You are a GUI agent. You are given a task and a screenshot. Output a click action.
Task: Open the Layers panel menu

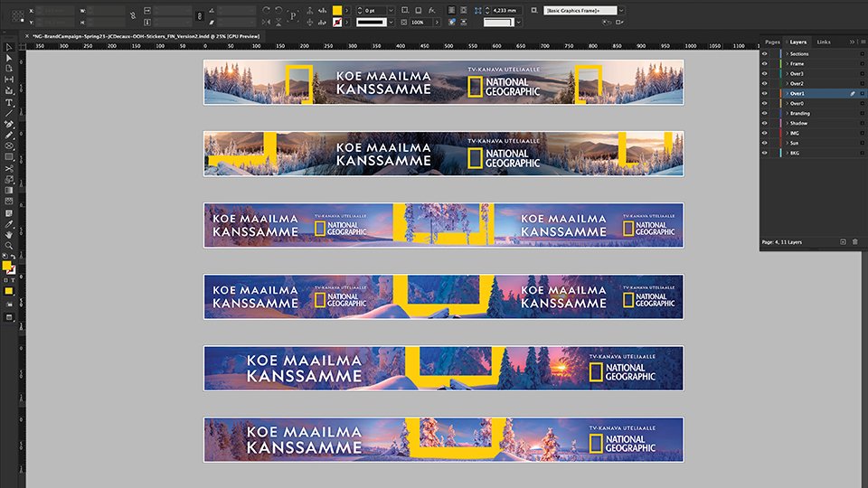(x=862, y=42)
